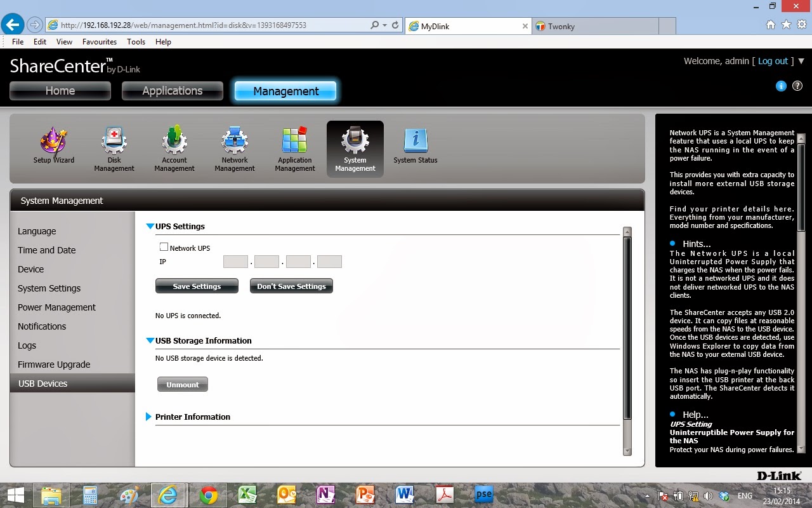The image size is (812, 508).
Task: Open Excel from the taskbar
Action: click(247, 495)
